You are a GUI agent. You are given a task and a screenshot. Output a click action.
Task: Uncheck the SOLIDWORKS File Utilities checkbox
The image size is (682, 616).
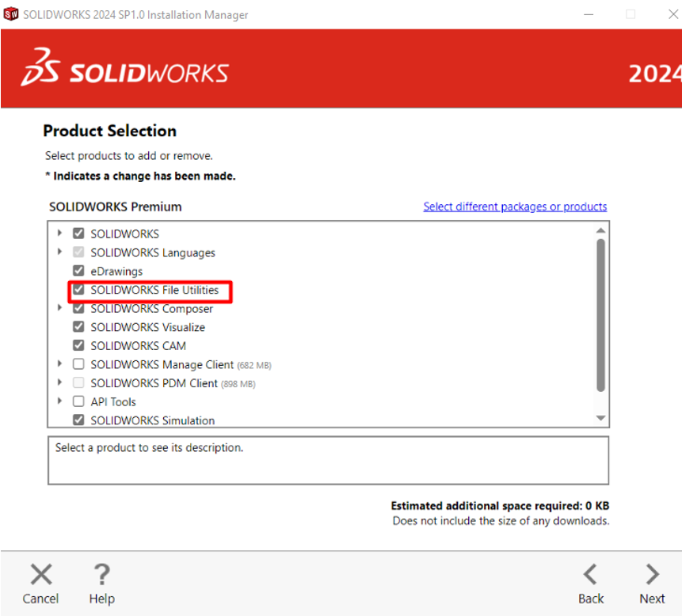[78, 290]
